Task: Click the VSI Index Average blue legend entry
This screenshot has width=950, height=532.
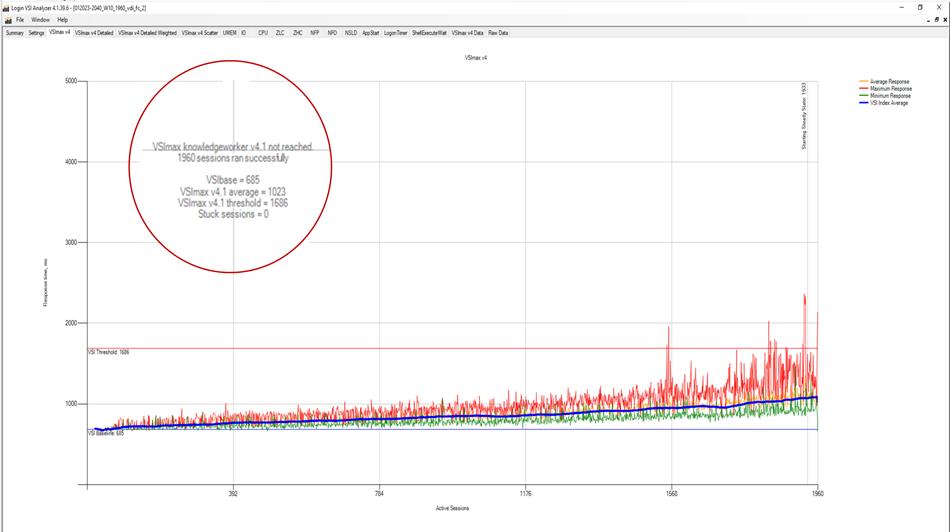Action: pyautogui.click(x=890, y=103)
